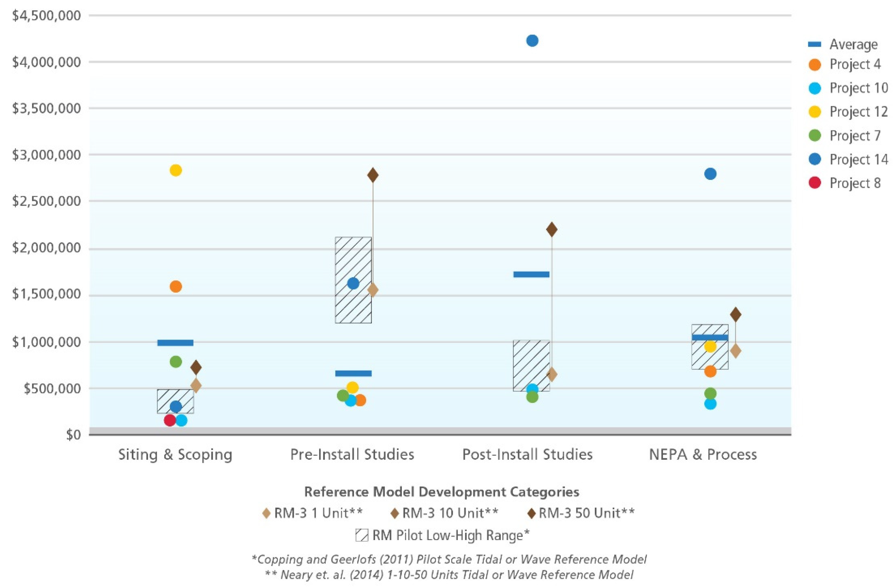Select the Siting & Scoping axis label

click(175, 454)
